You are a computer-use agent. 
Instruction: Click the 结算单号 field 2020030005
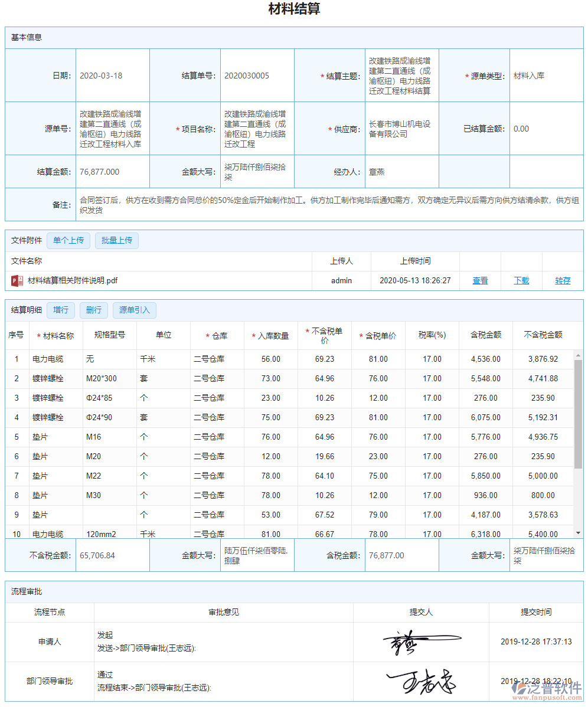[x=257, y=76]
